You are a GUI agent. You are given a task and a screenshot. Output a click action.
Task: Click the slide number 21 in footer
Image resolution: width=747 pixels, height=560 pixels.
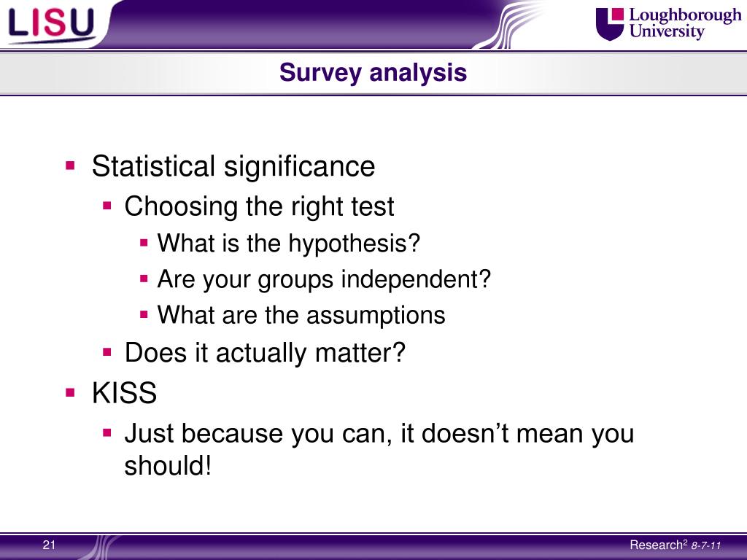click(49, 545)
